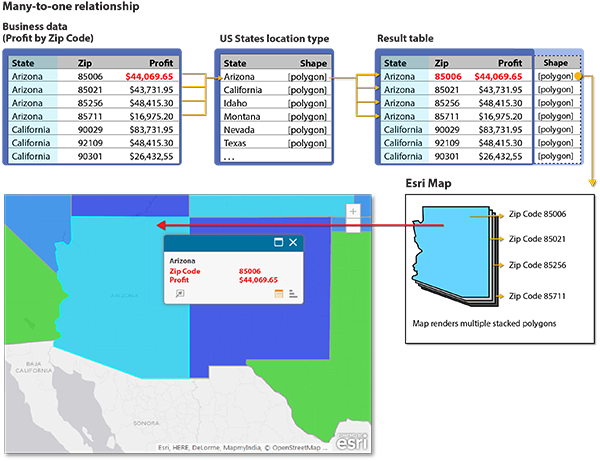Open the orange table icon in the popup
Image resolution: width=600 pixels, height=461 pixels.
pyautogui.click(x=277, y=293)
